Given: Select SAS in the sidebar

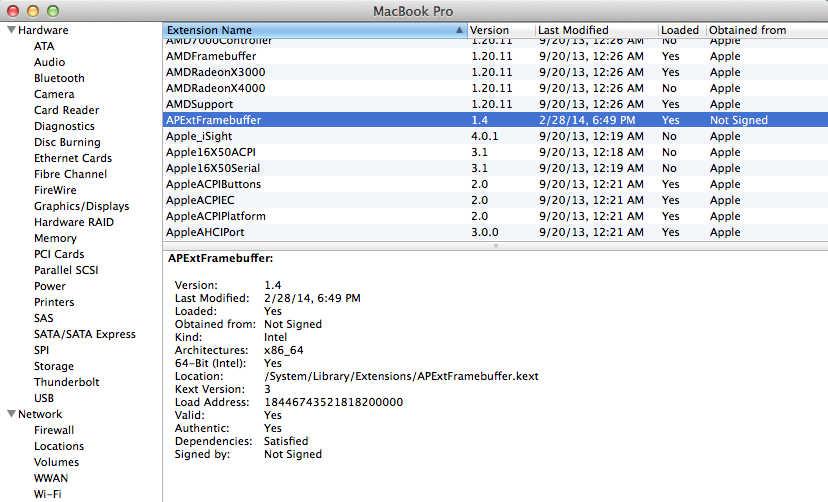Looking at the screenshot, I should coord(43,318).
